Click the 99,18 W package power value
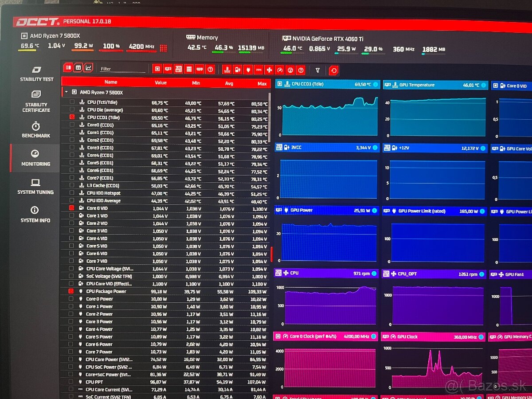The image size is (532, 399). tap(159, 291)
